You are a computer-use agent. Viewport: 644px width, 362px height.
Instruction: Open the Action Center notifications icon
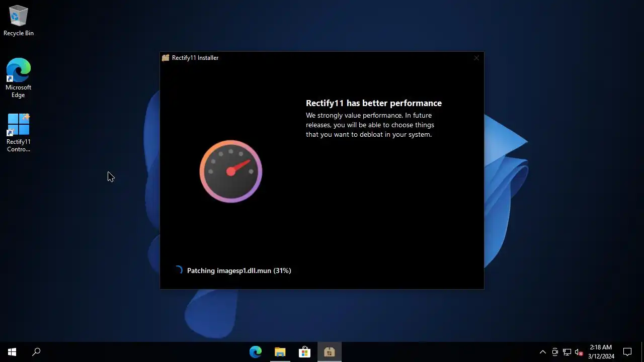tap(627, 352)
